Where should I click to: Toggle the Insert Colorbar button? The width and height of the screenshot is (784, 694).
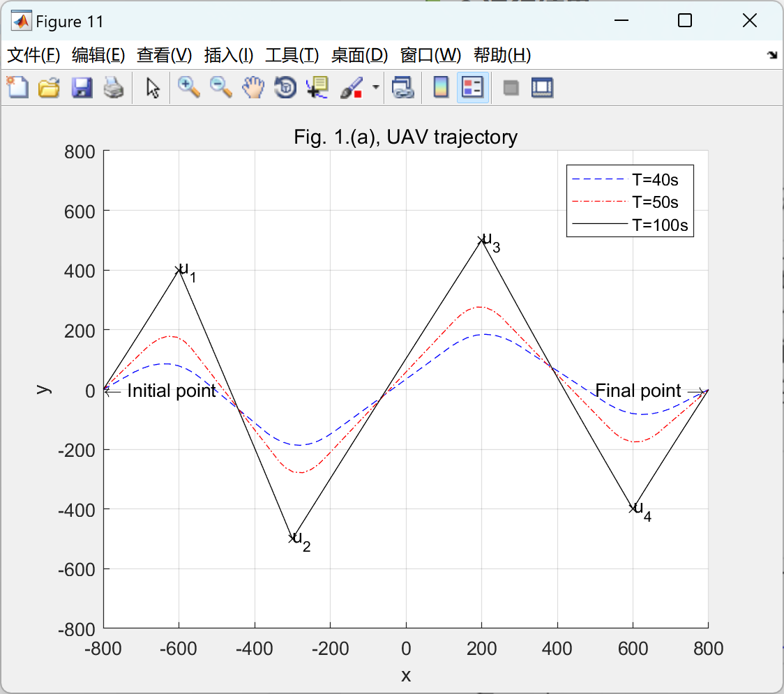tap(441, 87)
